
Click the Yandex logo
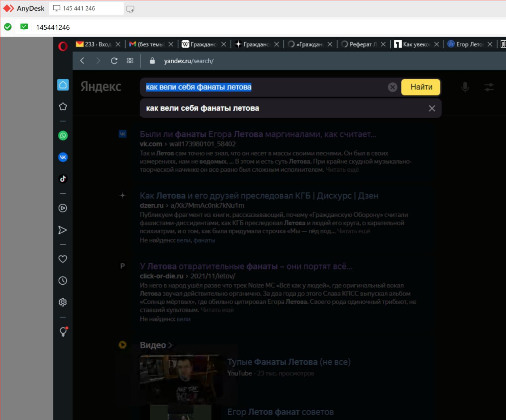[101, 87]
